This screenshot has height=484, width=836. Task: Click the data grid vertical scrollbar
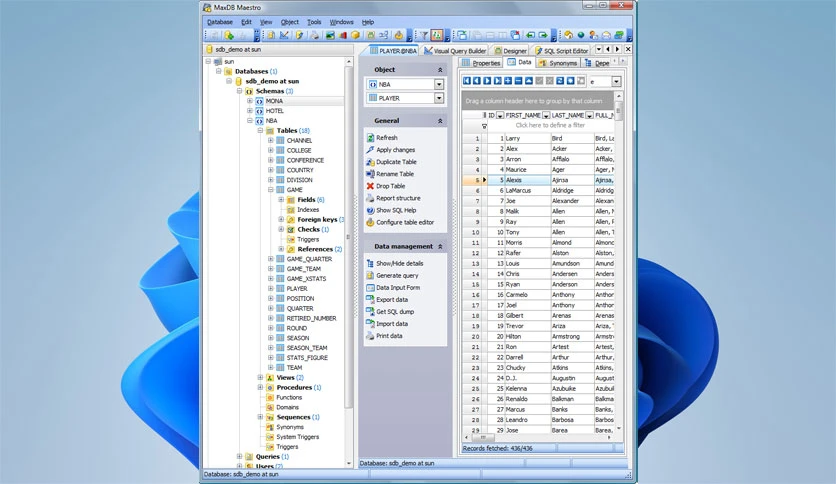(x=618, y=261)
